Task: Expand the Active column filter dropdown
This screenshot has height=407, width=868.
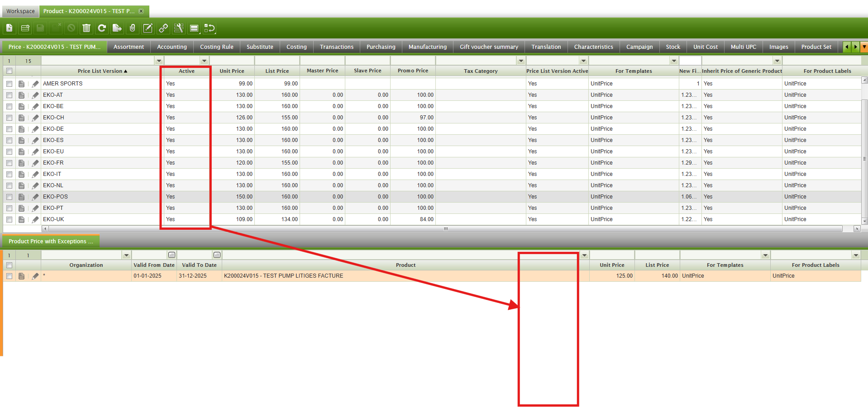Action: pos(204,61)
